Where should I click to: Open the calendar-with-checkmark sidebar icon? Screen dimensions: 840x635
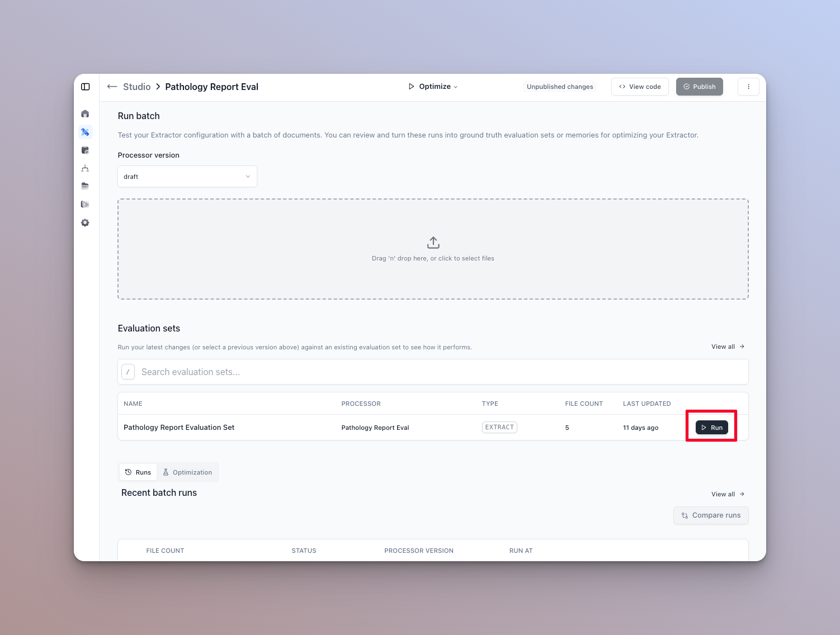(85, 150)
